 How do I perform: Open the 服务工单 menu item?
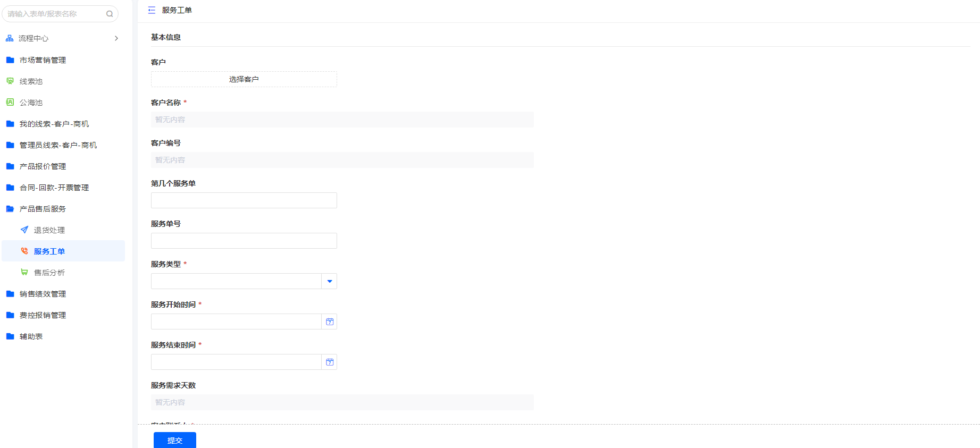(49, 251)
